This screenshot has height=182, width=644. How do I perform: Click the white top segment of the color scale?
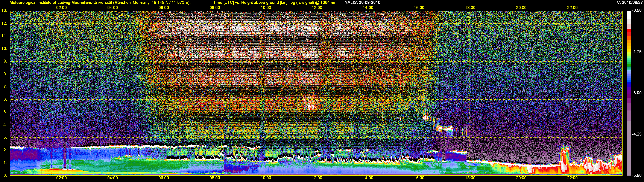(x=629, y=15)
